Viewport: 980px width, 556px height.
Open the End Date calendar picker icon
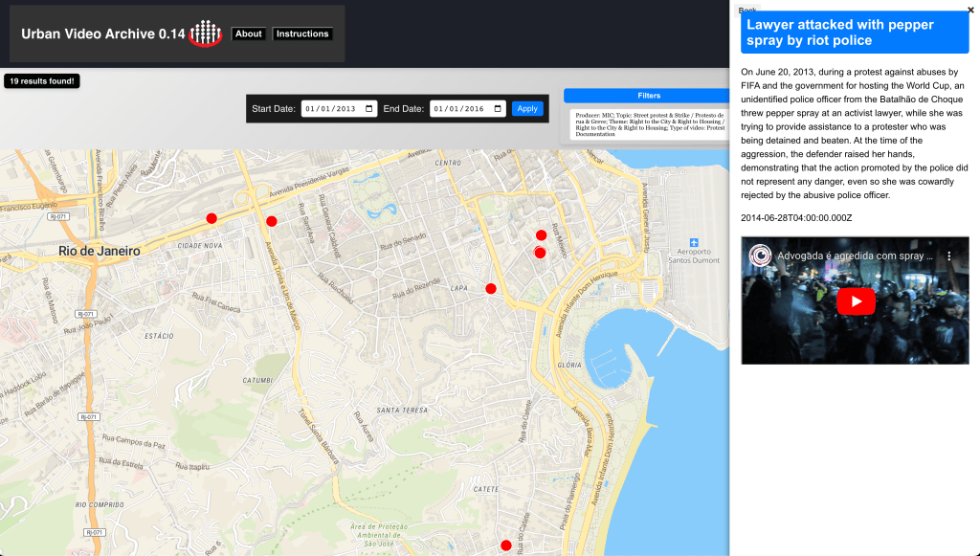[x=498, y=109]
